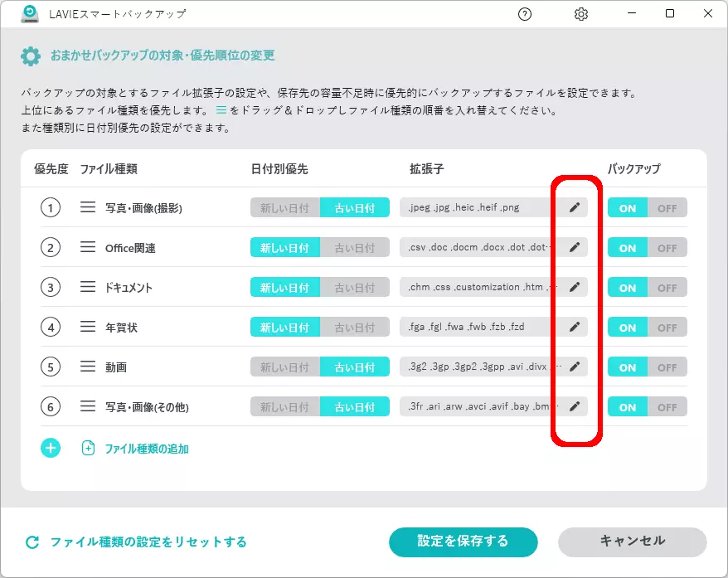Screen dimensions: 728x578
Task: Click drag handle of 写真・画像(撮影) row
Action: pyautogui.click(x=88, y=207)
